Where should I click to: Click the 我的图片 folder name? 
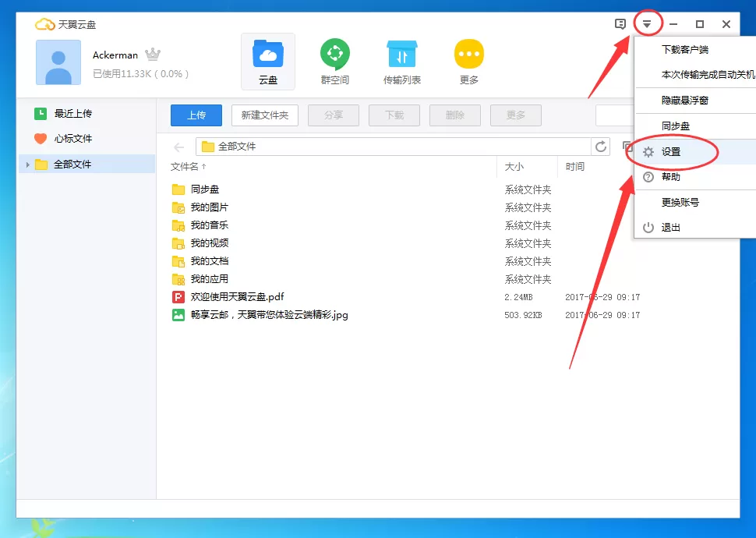point(209,207)
